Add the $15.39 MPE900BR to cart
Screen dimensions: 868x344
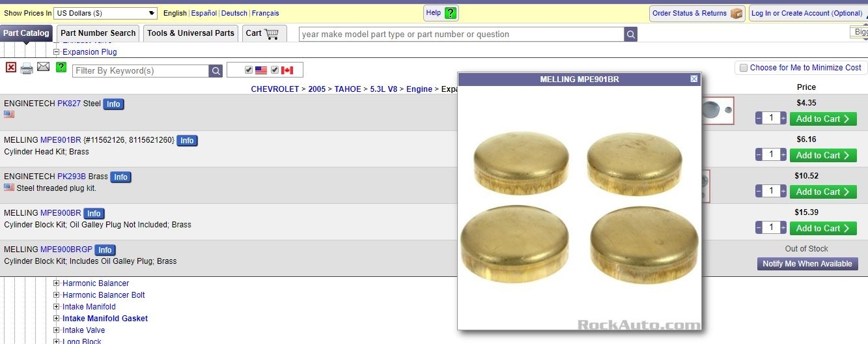(823, 228)
